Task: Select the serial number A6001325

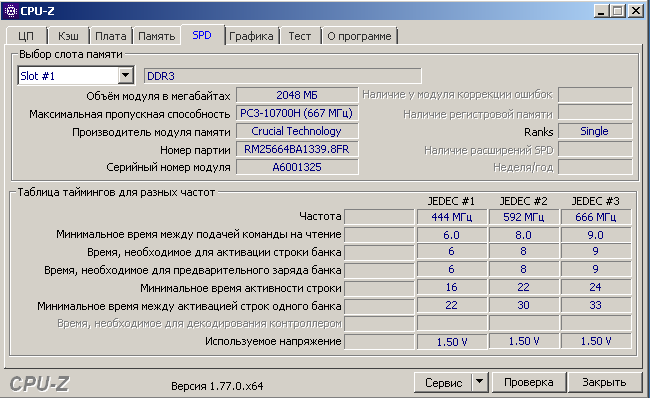Action: click(x=297, y=167)
